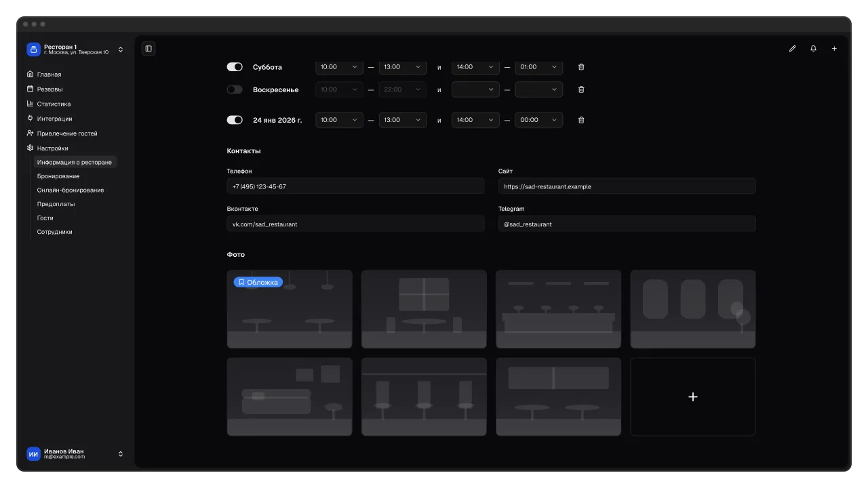The width and height of the screenshot is (868, 488).
Task: Edit the Telegram input field
Action: 627,224
